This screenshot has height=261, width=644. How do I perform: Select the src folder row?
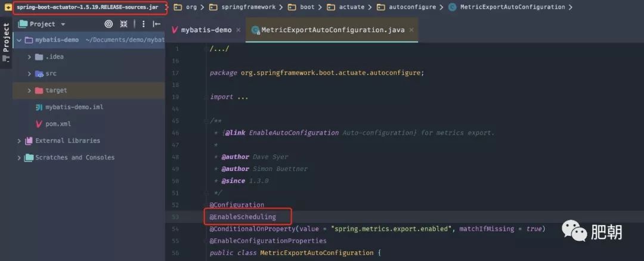[89, 73]
